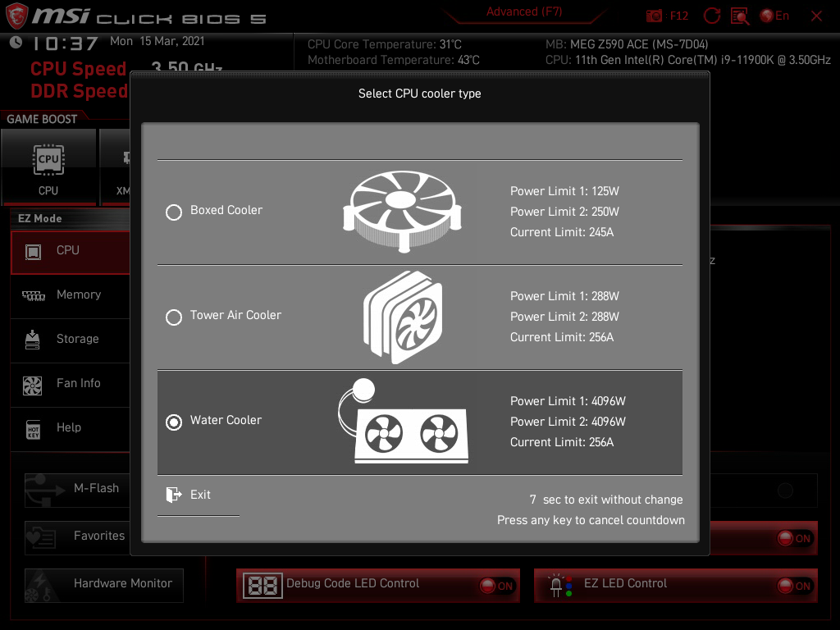Click the Help hot key icon
Viewport: 840px width, 630px height.
[x=33, y=429]
